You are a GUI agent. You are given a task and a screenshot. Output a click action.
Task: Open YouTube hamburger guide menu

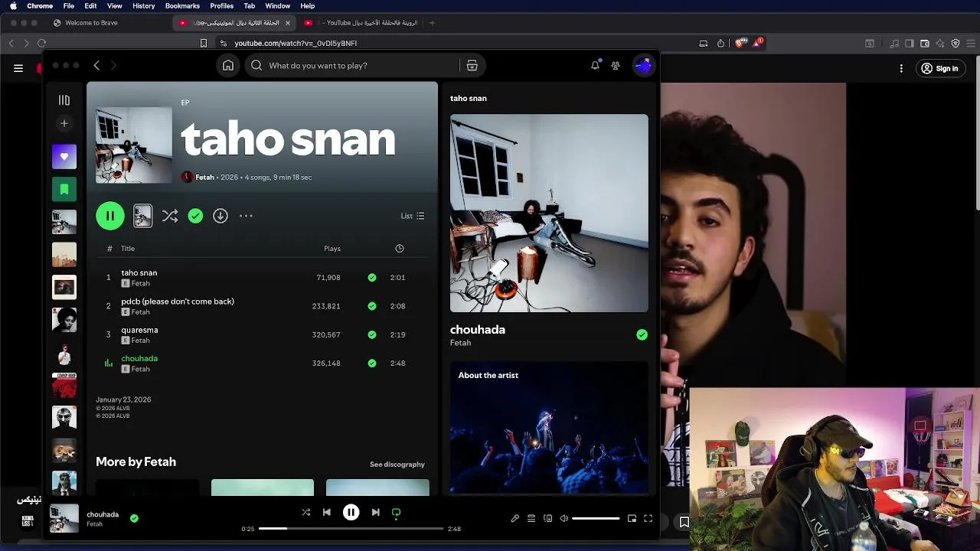pos(18,68)
